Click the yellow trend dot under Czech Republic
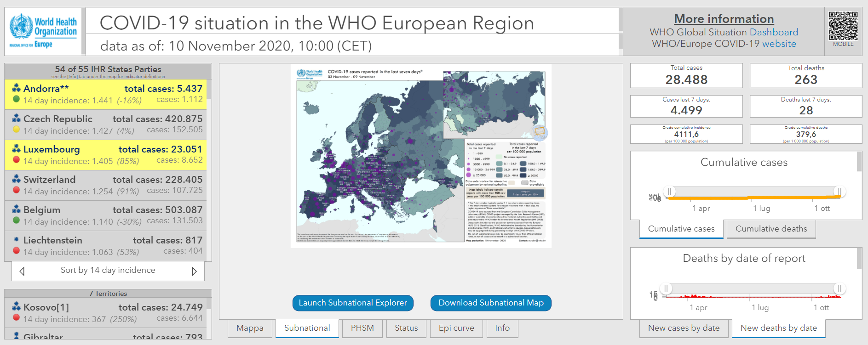This screenshot has width=868, height=345. tap(16, 130)
